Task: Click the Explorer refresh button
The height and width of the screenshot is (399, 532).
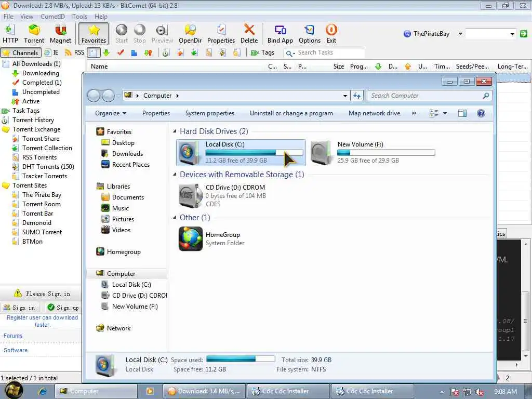Action: (357, 96)
